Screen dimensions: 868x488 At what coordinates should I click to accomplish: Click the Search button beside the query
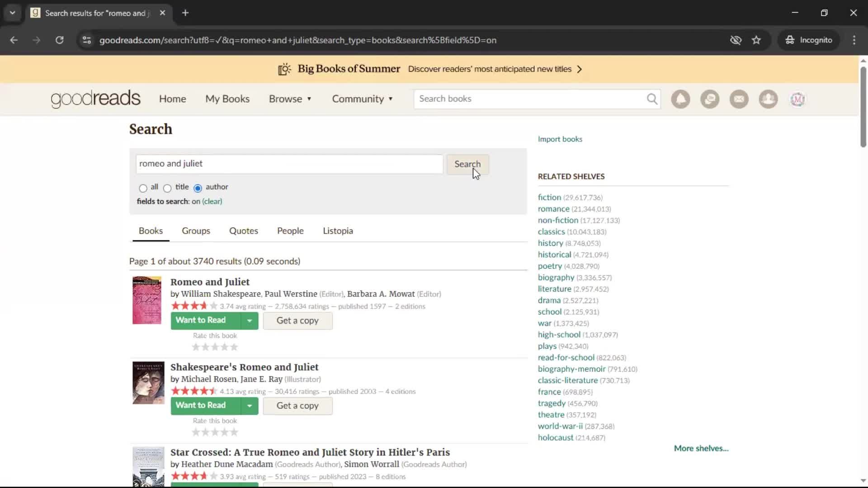click(467, 164)
